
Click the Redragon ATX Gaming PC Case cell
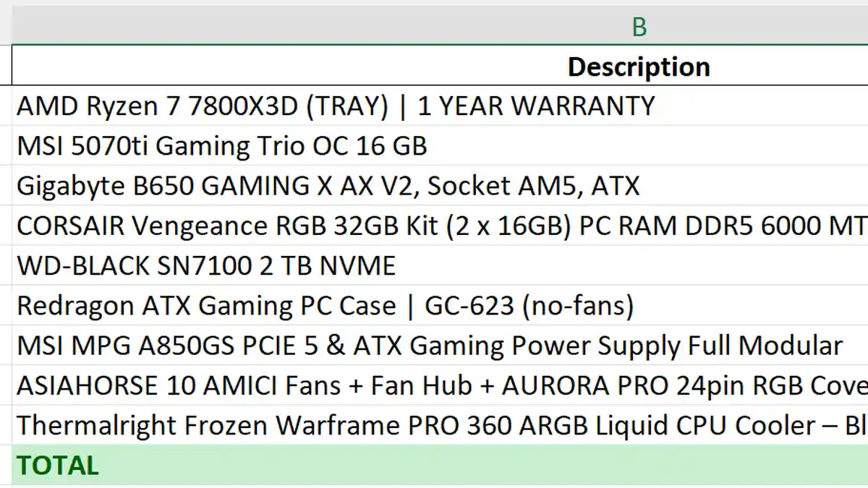tap(325, 306)
